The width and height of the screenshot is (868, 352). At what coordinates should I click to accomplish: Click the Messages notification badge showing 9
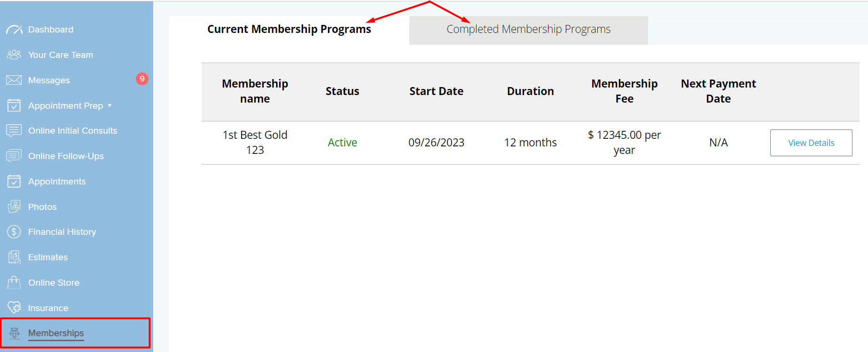click(142, 79)
